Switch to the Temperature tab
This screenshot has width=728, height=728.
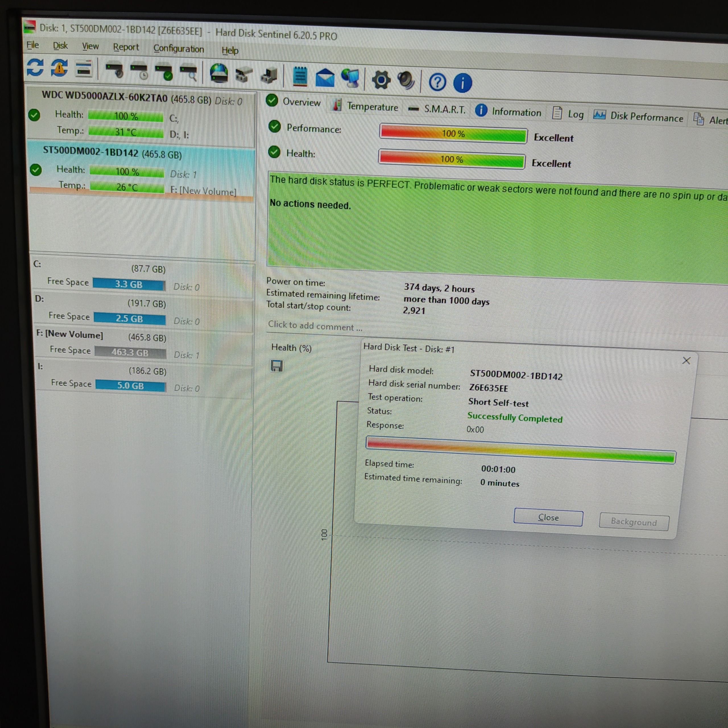365,106
